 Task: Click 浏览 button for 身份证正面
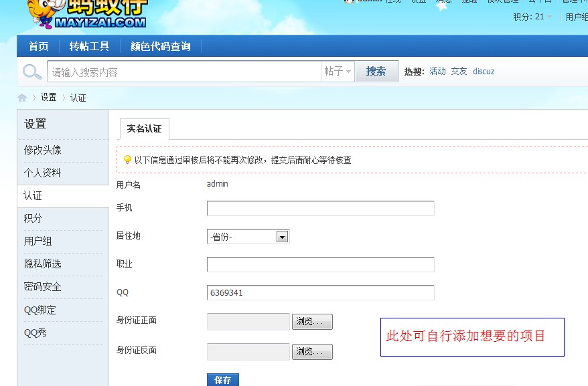(312, 322)
